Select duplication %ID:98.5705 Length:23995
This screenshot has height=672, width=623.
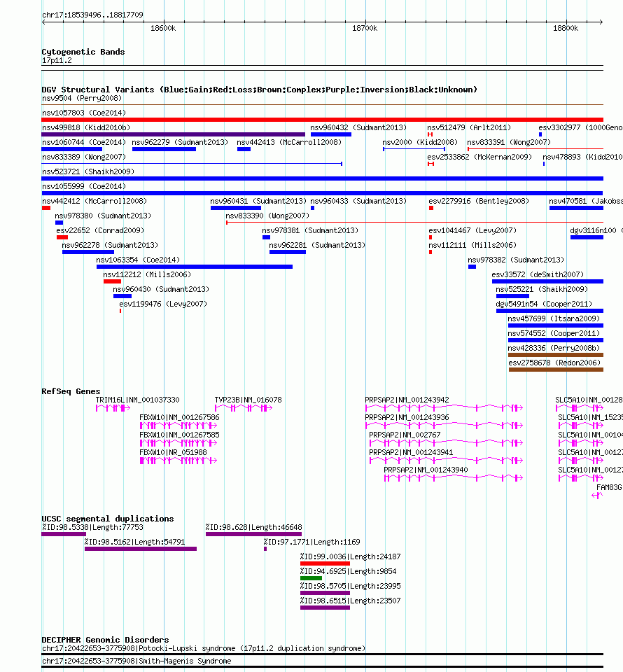coord(325,593)
